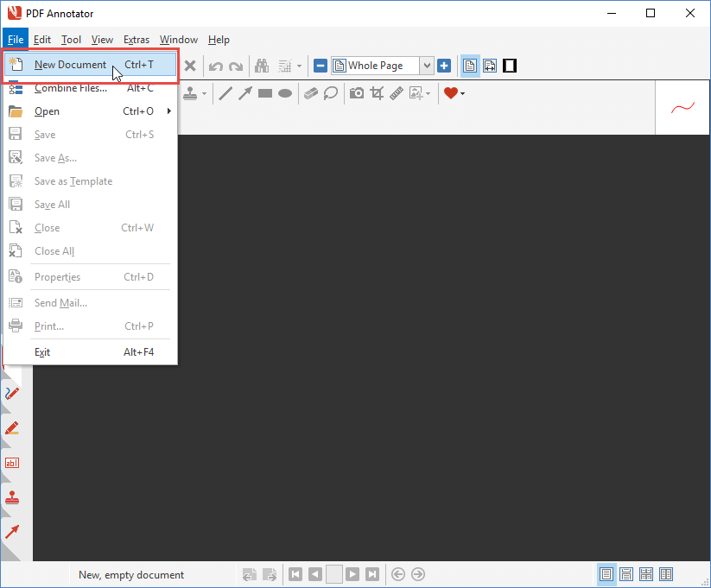
Task: Select the Lasso selection tool
Action: pos(331,93)
